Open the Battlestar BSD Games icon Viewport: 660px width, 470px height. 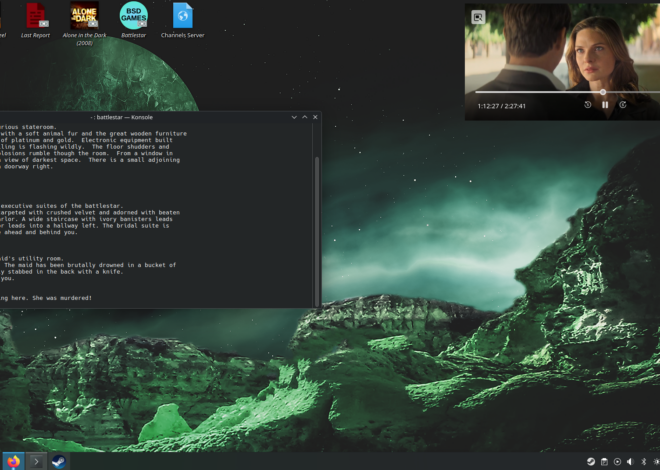[133, 17]
